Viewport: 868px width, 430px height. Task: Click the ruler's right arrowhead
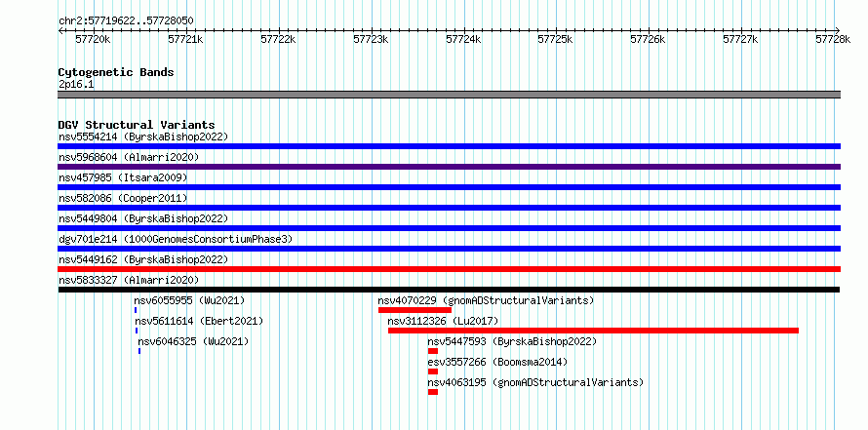[838, 30]
